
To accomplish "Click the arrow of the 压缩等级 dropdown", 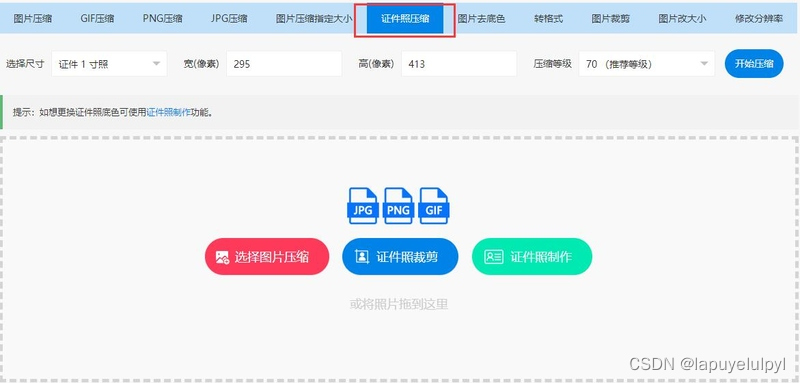I will coord(704,64).
